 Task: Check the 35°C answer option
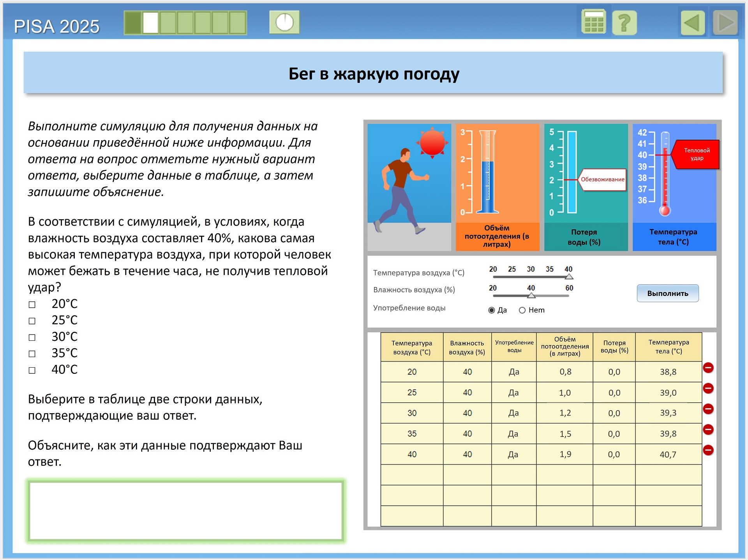coord(32,354)
